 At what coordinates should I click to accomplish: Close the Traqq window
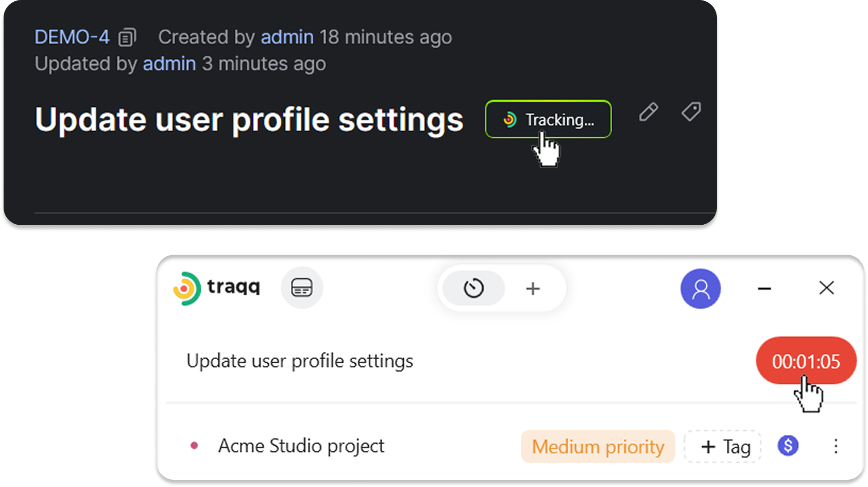(826, 288)
